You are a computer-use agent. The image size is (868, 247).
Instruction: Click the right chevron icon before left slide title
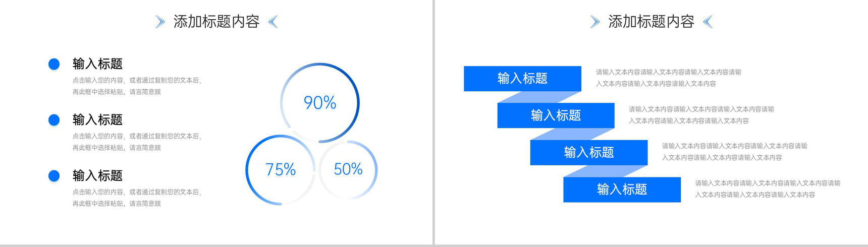click(160, 22)
